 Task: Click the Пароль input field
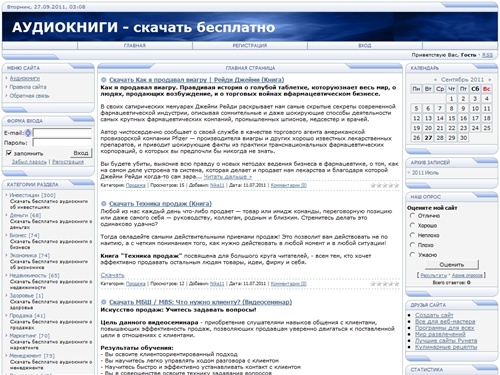pyautogui.click(x=62, y=143)
